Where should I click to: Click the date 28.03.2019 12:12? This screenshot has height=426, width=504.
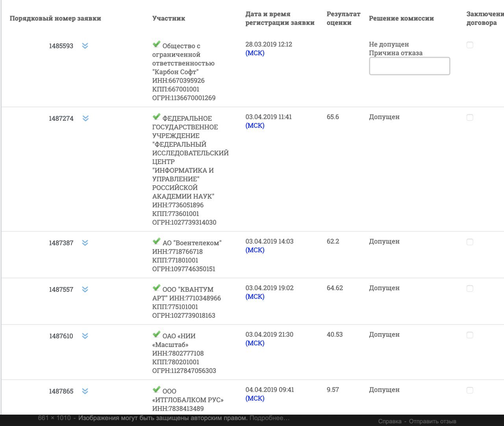[x=269, y=44]
